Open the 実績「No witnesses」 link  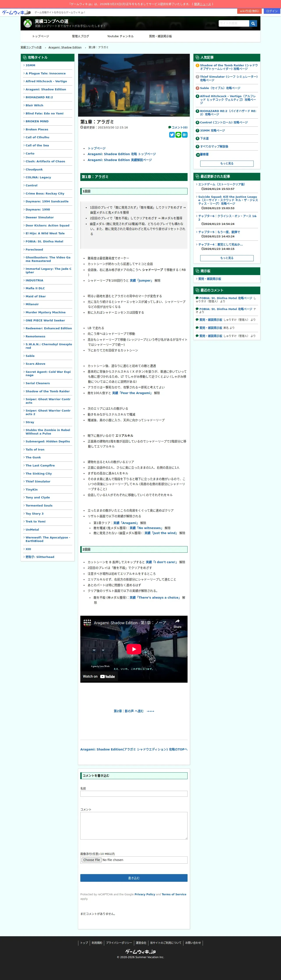point(146,528)
